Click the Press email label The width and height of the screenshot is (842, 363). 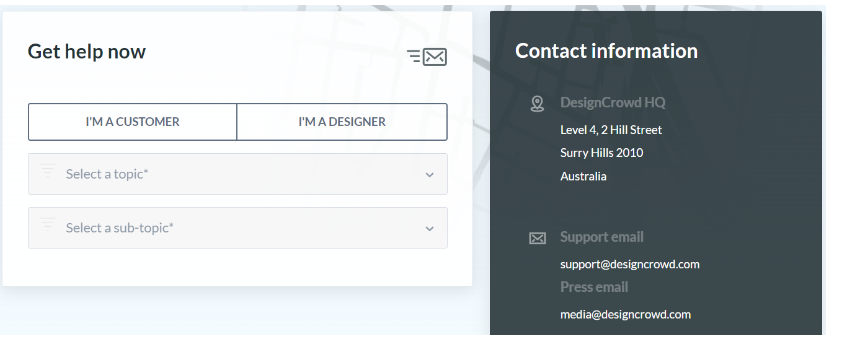(x=594, y=287)
